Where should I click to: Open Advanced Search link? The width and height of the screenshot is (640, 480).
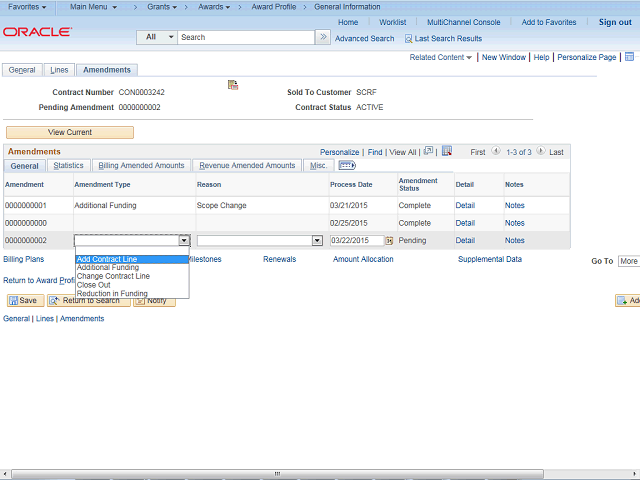pos(364,39)
